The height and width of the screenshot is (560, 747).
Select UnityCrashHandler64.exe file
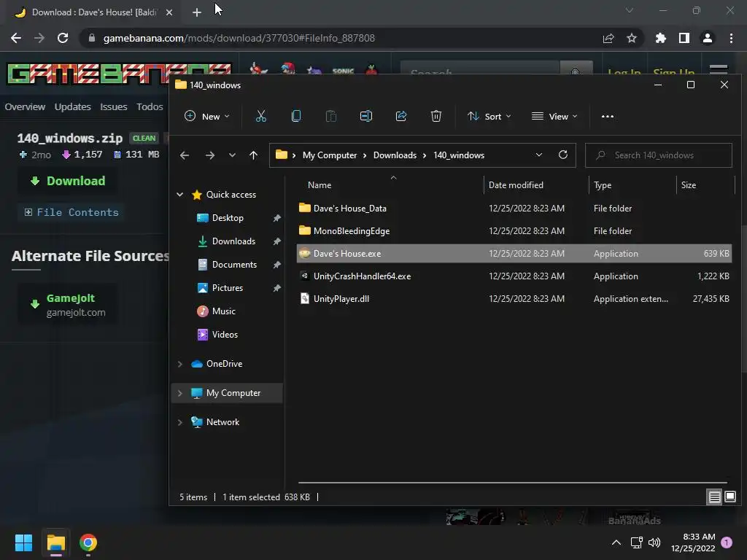(x=514, y=276)
